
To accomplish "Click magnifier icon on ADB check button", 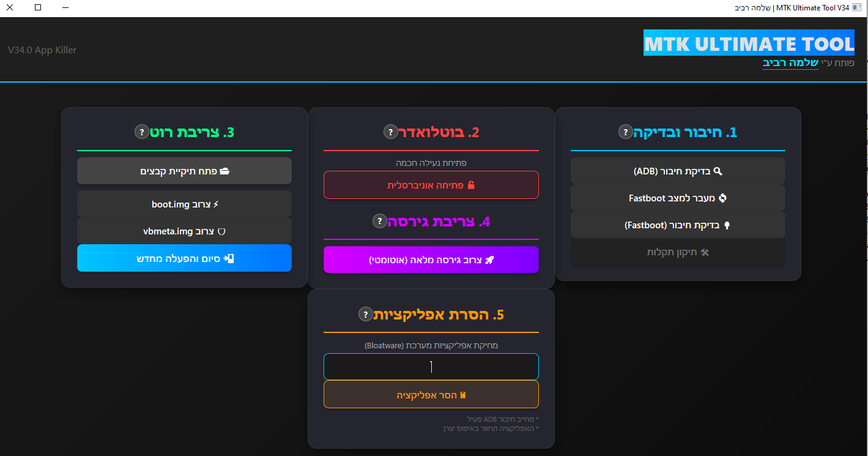I will [x=718, y=171].
